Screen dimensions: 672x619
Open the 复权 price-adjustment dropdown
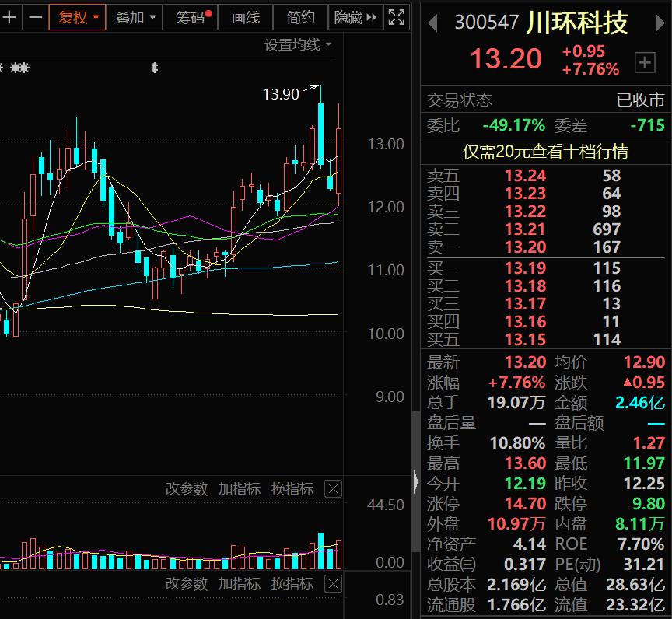tap(78, 16)
